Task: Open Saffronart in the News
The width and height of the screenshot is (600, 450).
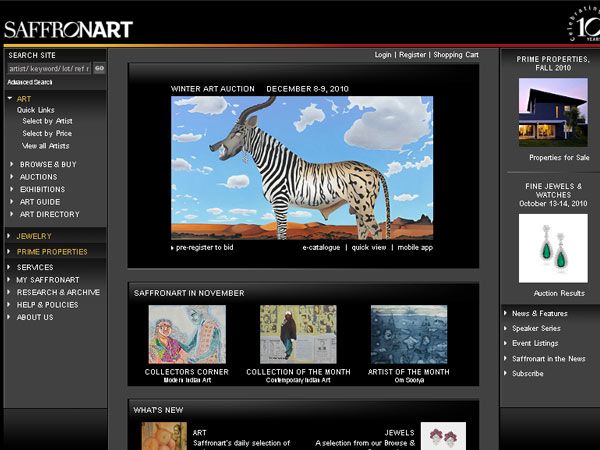Action: pyautogui.click(x=549, y=359)
